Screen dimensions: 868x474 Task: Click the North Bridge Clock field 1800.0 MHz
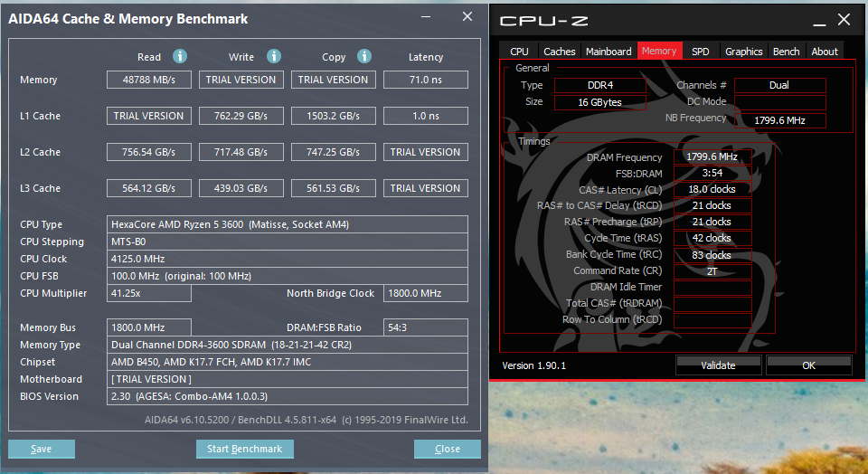click(x=426, y=293)
